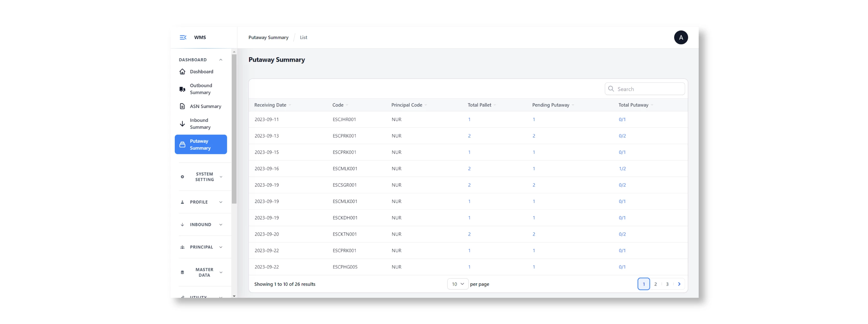Expand the System Setting section

coord(201,177)
